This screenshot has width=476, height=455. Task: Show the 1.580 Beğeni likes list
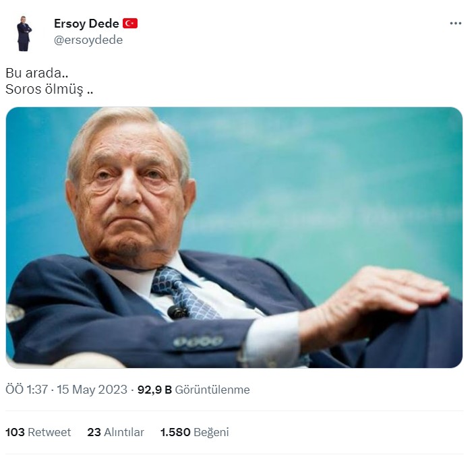[194, 432]
